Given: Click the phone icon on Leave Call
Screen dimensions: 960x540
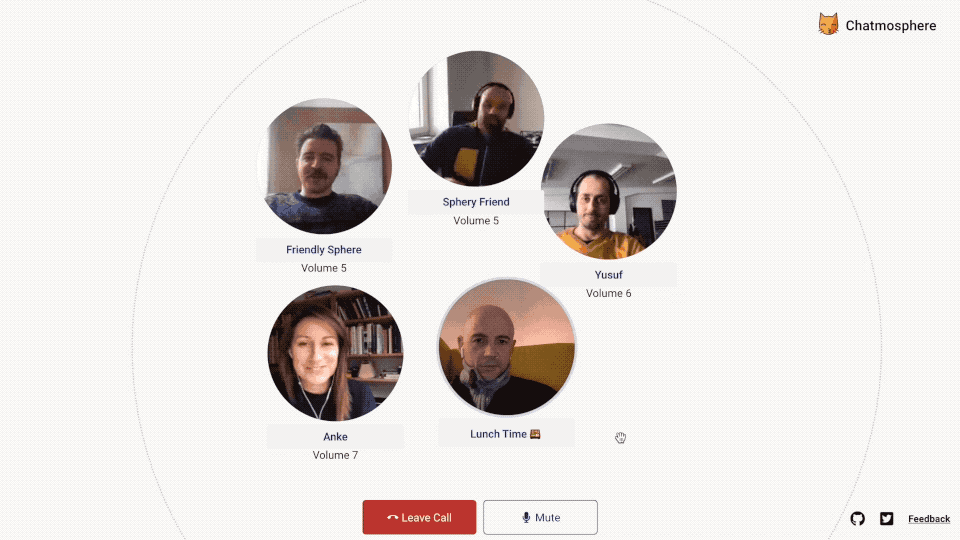Looking at the screenshot, I should 392,518.
